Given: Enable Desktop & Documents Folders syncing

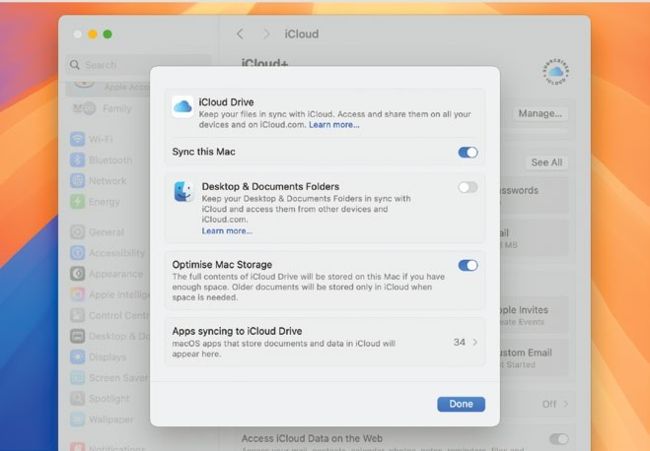Looking at the screenshot, I should pos(467,187).
